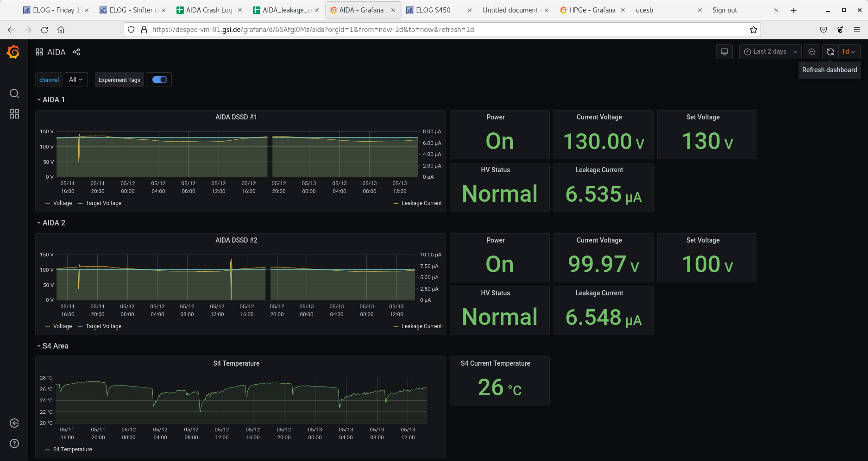Click the sign-in arrow icon in sidebar
The height and width of the screenshot is (461, 868).
pos(14,423)
